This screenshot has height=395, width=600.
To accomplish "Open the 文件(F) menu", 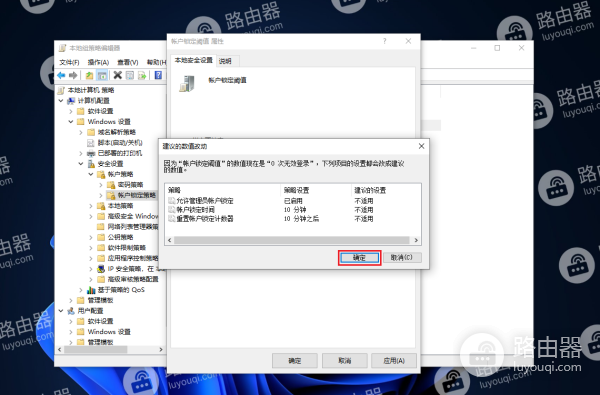I will point(69,62).
